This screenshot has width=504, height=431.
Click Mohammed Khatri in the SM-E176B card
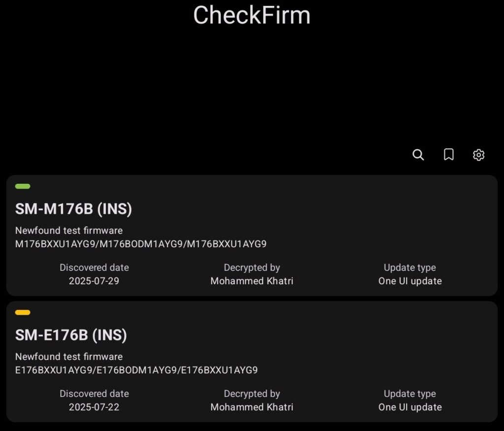pos(252,407)
